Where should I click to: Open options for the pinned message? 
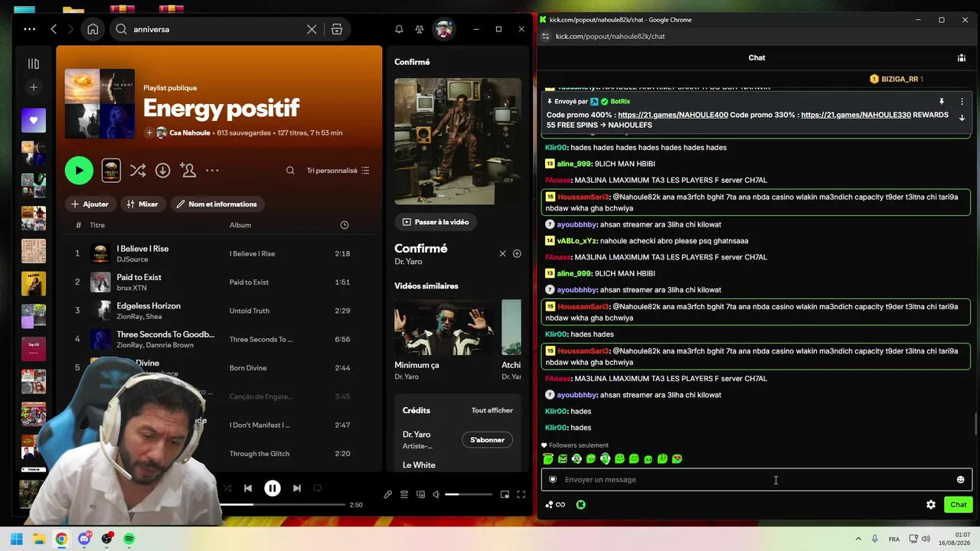click(x=962, y=102)
